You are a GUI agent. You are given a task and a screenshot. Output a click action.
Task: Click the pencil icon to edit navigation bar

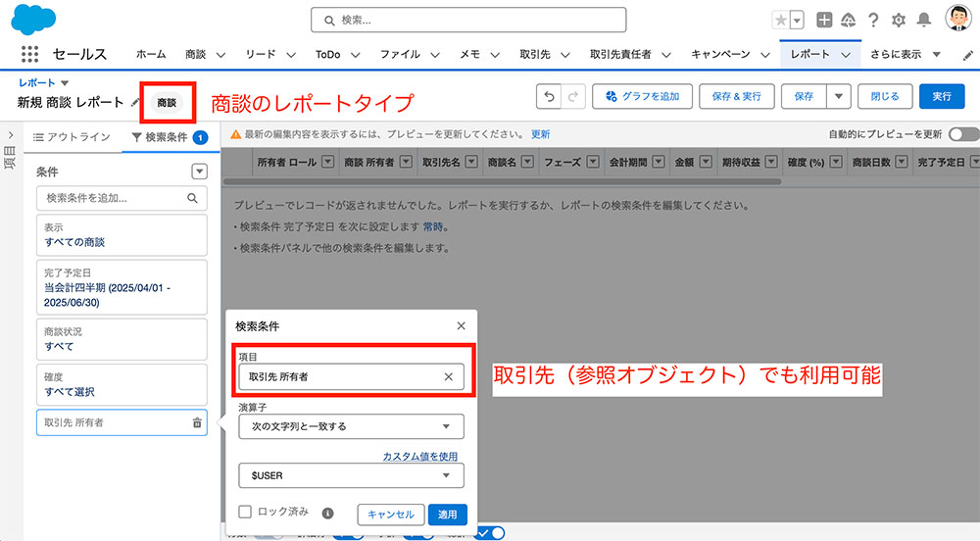coord(967,56)
